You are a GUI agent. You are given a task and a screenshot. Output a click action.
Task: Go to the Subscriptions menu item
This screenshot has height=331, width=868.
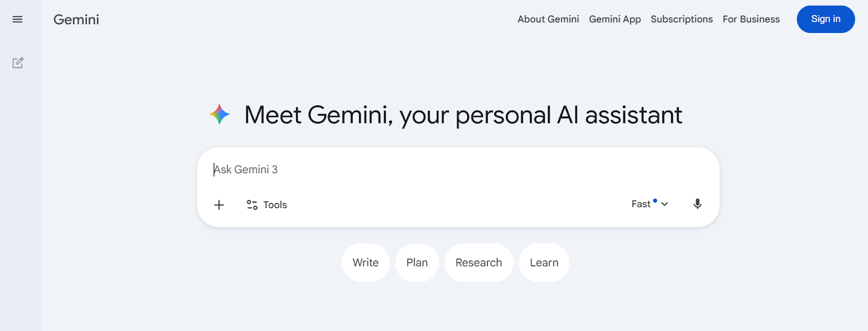coord(681,19)
